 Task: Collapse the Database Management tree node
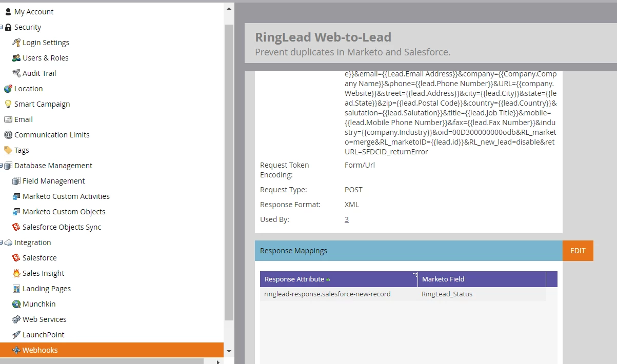(x=2, y=166)
